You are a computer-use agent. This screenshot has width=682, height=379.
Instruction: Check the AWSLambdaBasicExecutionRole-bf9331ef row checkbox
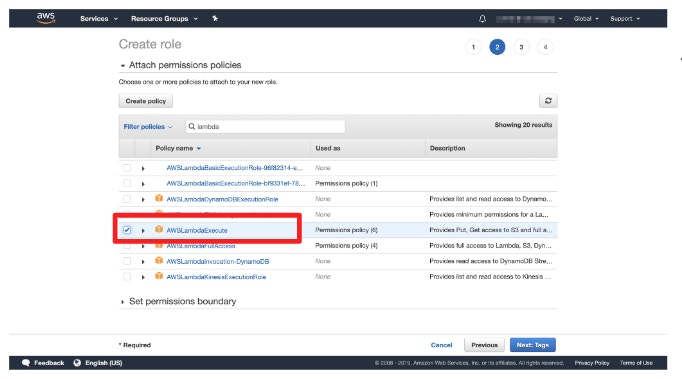click(x=127, y=183)
